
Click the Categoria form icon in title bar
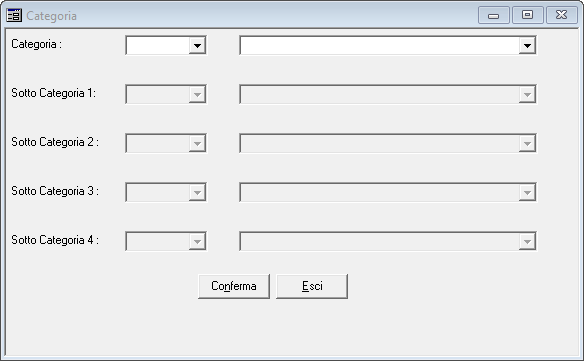pyautogui.click(x=14, y=15)
